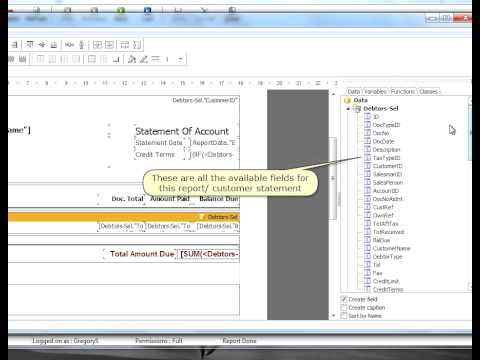This screenshot has height=360, width=480.
Task: Apply the first single-side frame line icon
Action: click(x=40, y=59)
